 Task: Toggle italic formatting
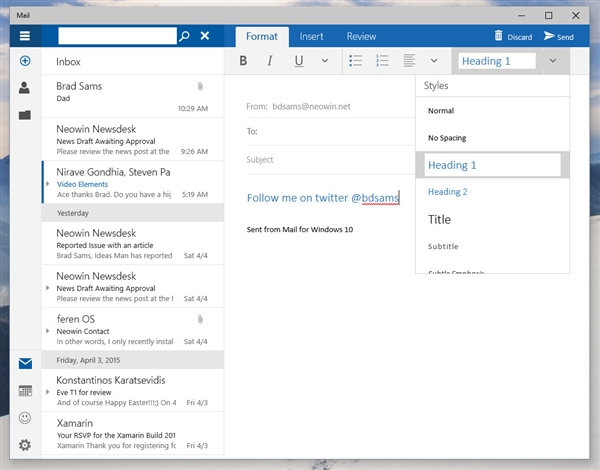click(x=270, y=61)
